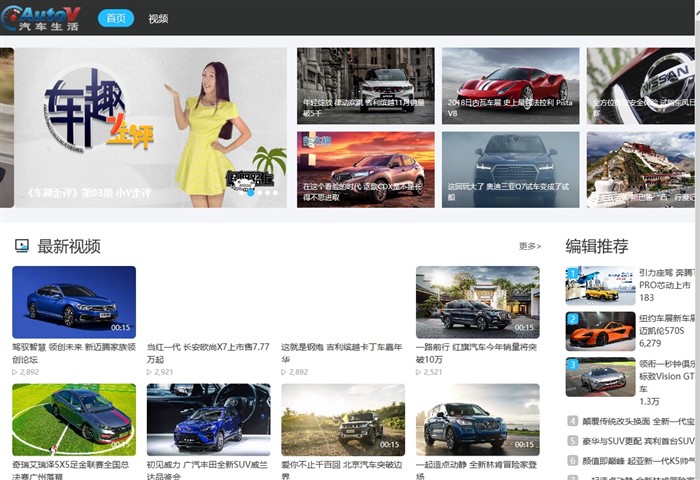This screenshot has height=480, width=700.
Task: Open the 奥迪三亚Q7试车 featured video
Action: pyautogui.click(x=511, y=170)
